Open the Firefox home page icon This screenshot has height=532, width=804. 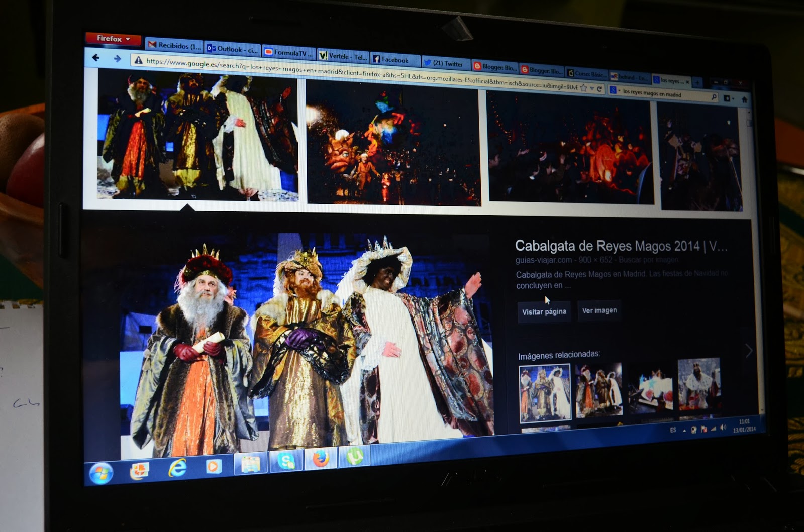tap(744, 99)
